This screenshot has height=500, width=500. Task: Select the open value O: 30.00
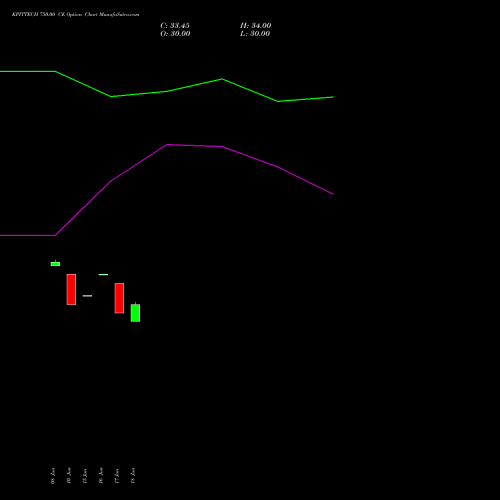175,34
